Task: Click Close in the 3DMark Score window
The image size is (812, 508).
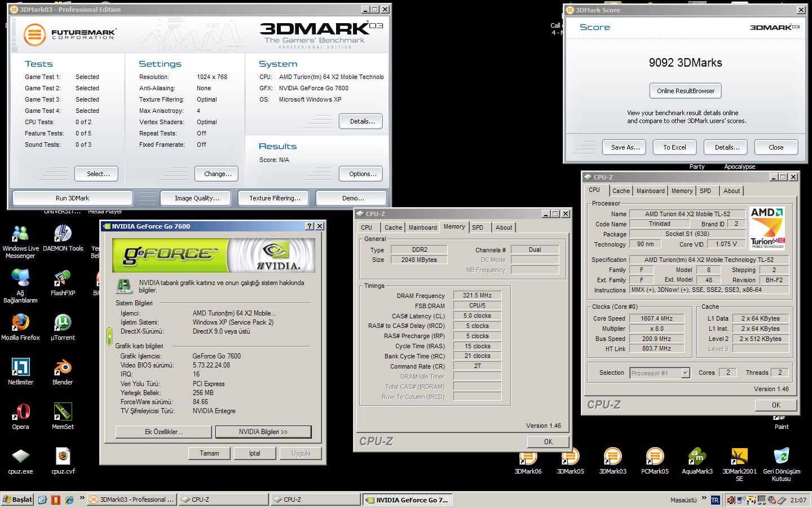Action: pyautogui.click(x=776, y=147)
